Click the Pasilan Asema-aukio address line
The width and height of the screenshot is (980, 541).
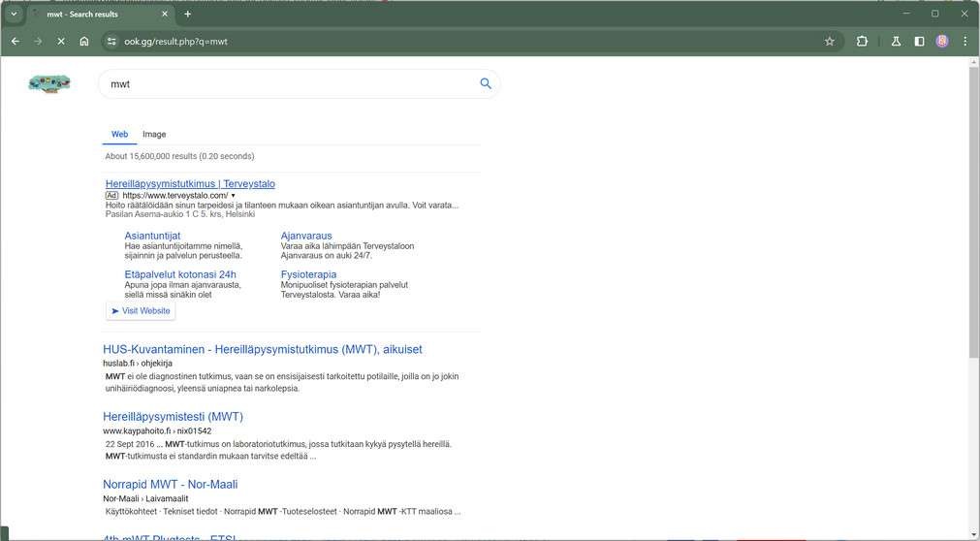click(x=180, y=214)
